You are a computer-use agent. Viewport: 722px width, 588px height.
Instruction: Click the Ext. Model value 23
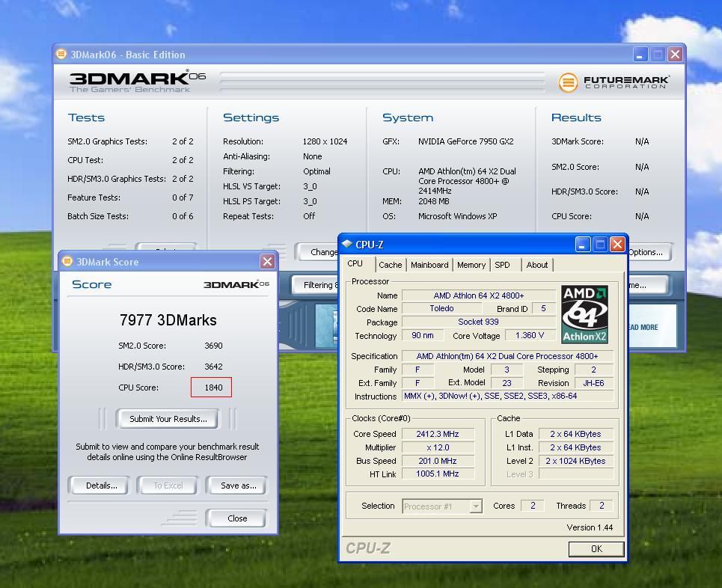pyautogui.click(x=507, y=382)
